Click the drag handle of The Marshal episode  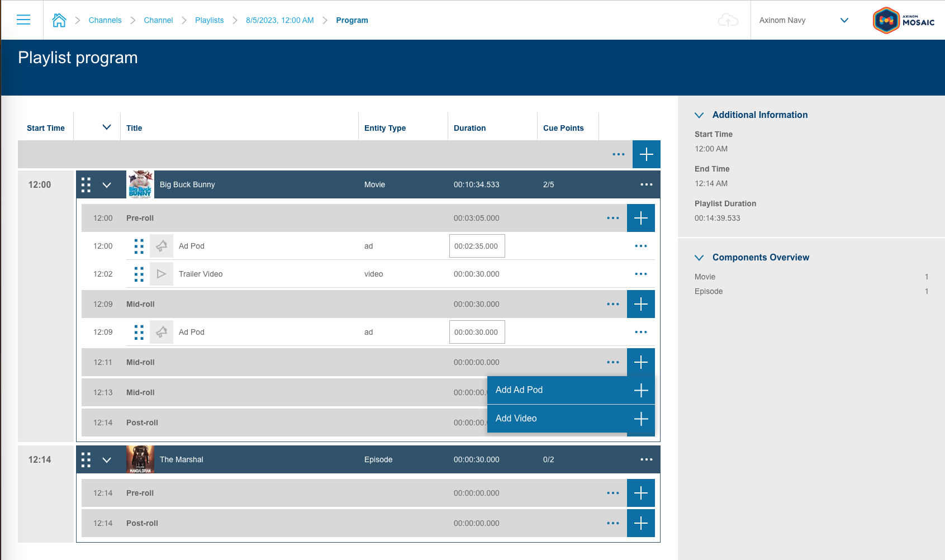coord(86,459)
